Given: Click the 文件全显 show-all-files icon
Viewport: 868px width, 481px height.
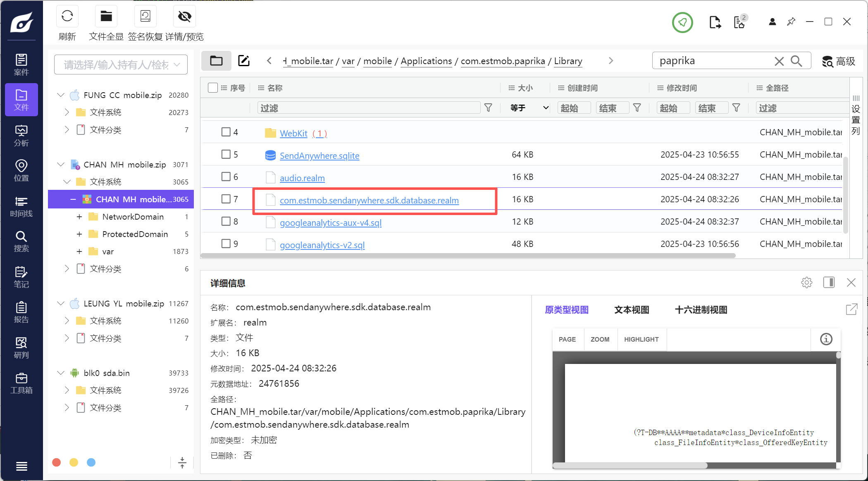Looking at the screenshot, I should 106,17.
